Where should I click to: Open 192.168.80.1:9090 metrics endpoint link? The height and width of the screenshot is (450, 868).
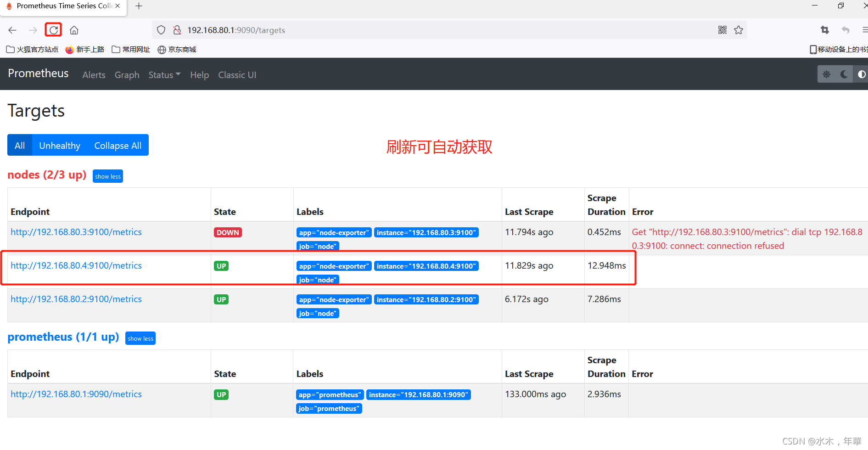(76, 394)
